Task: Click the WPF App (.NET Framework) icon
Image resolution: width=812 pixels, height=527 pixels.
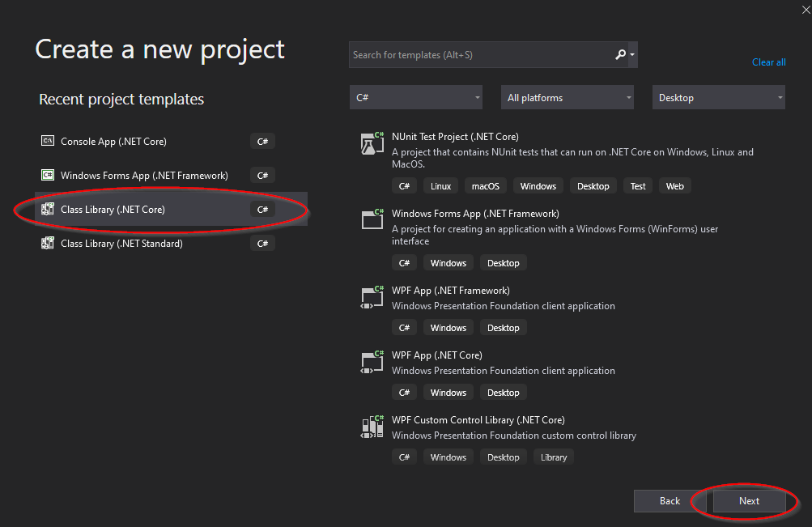Action: 372,298
